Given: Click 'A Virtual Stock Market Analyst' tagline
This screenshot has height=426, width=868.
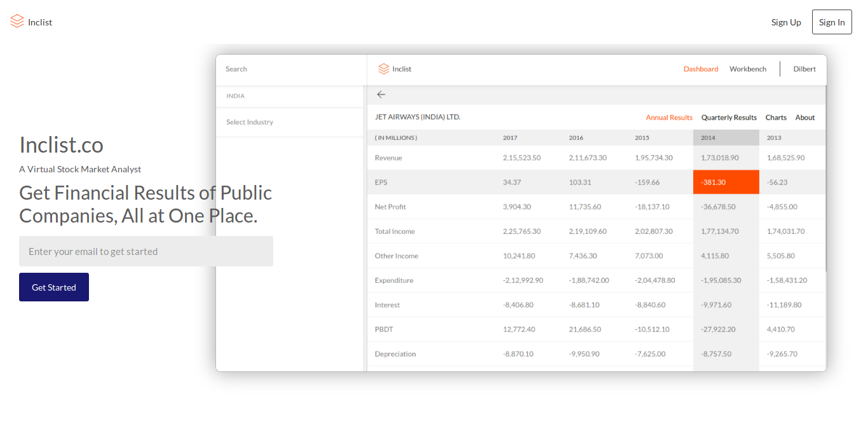Looking at the screenshot, I should [80, 169].
